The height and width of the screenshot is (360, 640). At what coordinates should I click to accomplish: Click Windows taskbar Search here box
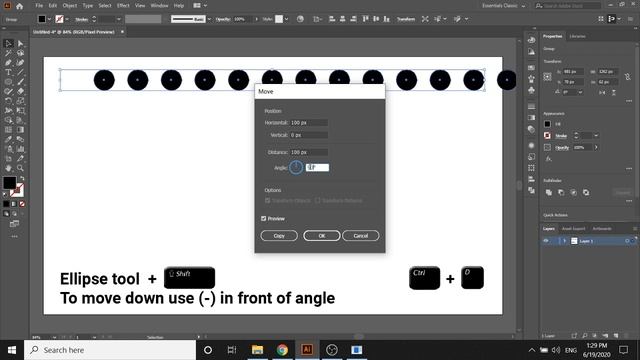pos(110,350)
